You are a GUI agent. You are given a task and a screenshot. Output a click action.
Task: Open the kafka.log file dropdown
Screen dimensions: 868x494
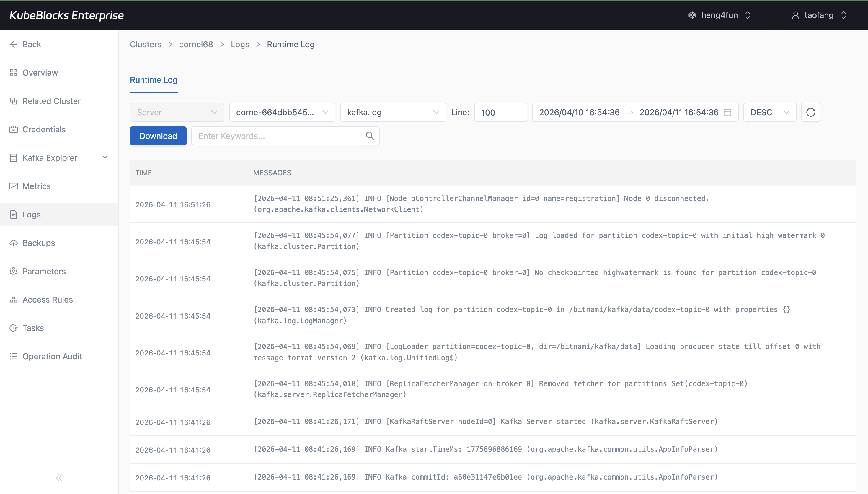click(393, 112)
